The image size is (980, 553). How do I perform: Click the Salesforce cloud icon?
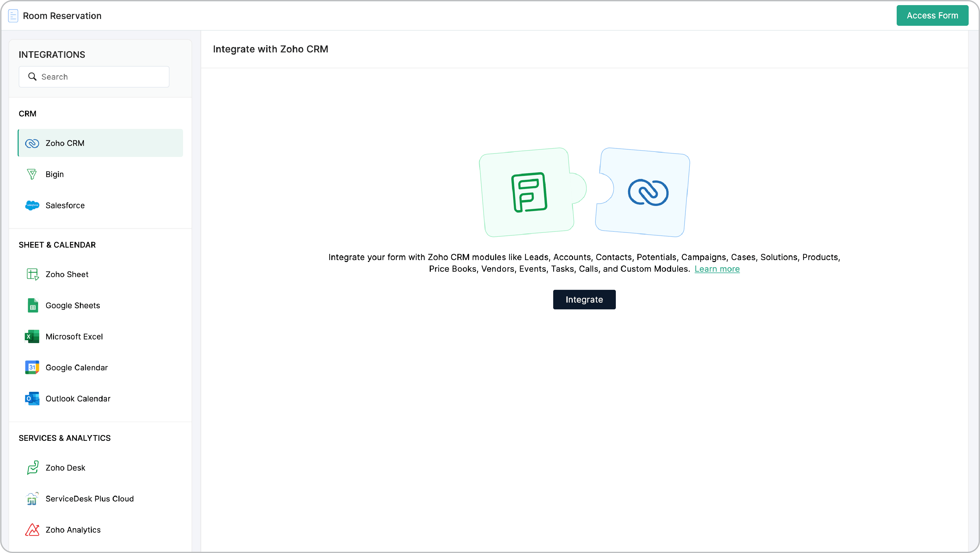[32, 205]
